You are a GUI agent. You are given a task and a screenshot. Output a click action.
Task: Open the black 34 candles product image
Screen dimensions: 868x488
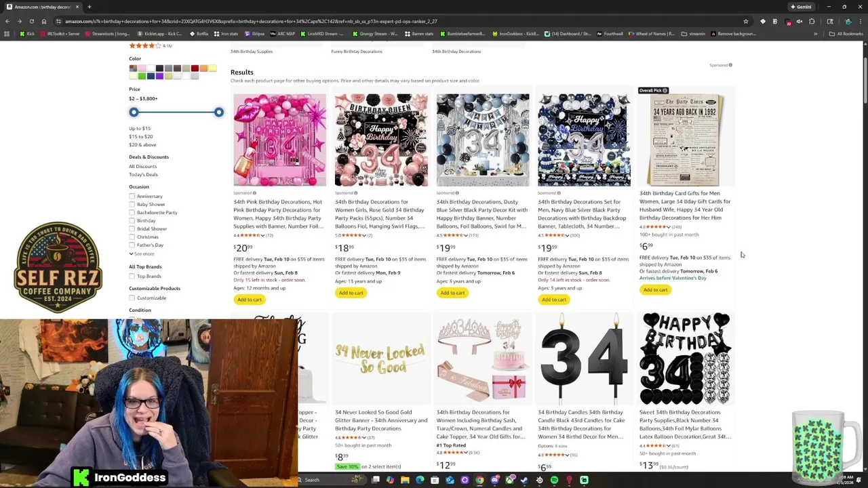pos(584,359)
